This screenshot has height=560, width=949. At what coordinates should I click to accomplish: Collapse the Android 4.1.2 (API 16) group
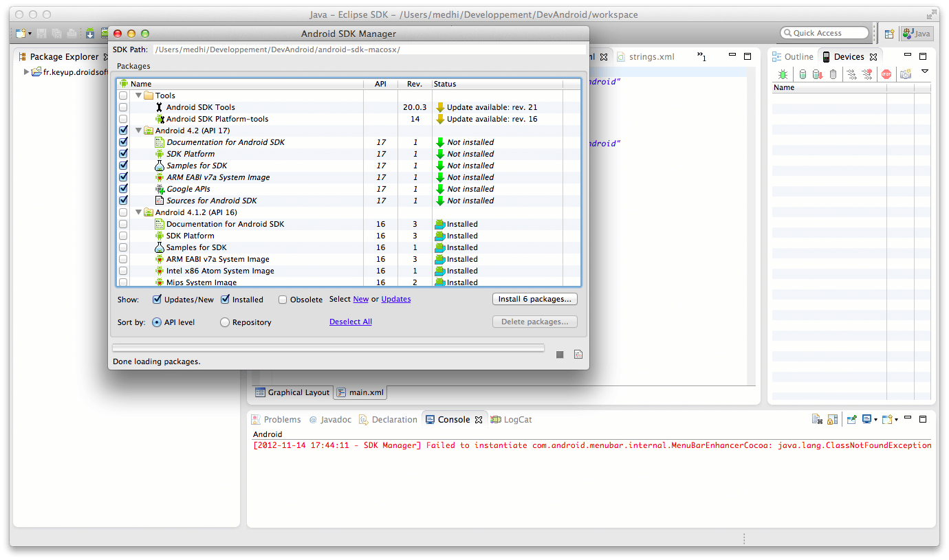(x=139, y=212)
